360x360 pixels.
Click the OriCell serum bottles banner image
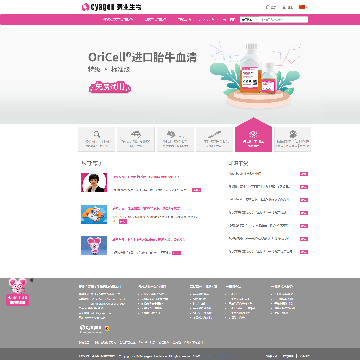coord(256,75)
